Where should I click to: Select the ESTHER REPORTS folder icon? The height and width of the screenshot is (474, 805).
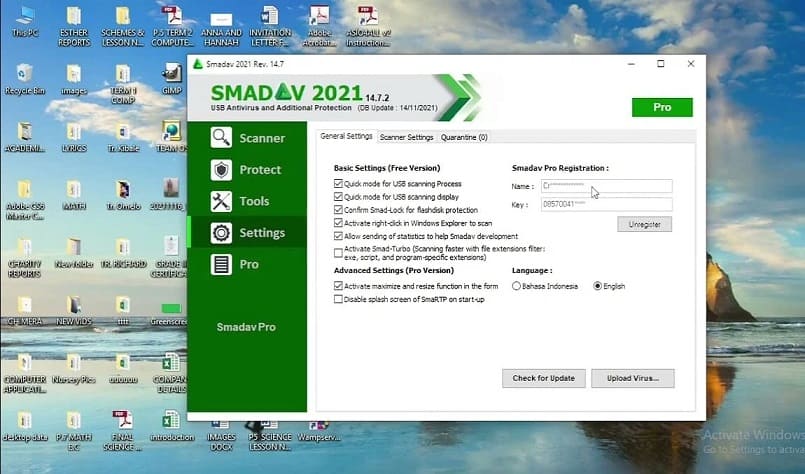(74, 27)
